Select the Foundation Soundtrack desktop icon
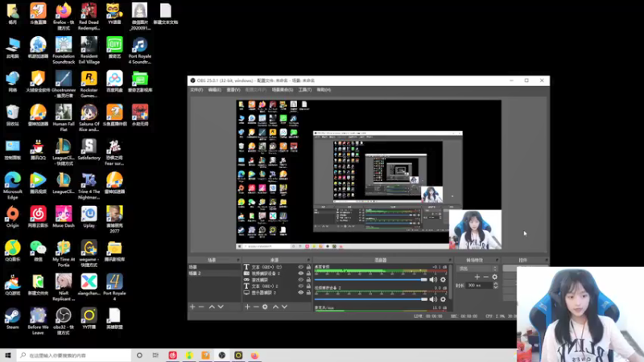This screenshot has width=644, height=362. (x=64, y=51)
